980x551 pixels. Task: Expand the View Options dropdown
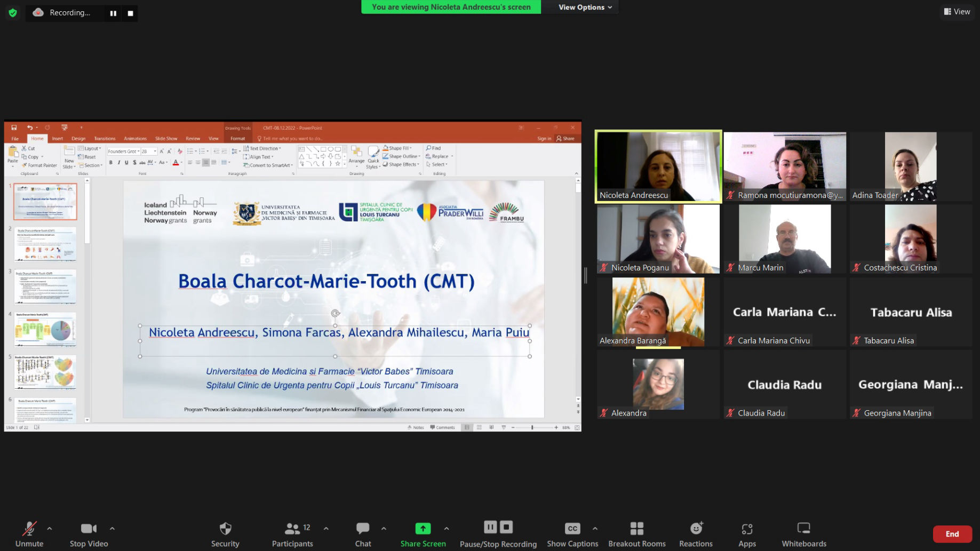pyautogui.click(x=585, y=7)
